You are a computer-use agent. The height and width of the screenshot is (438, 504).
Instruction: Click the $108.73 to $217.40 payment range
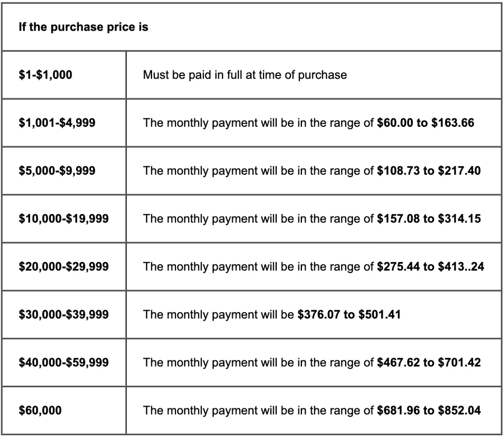[x=429, y=171]
